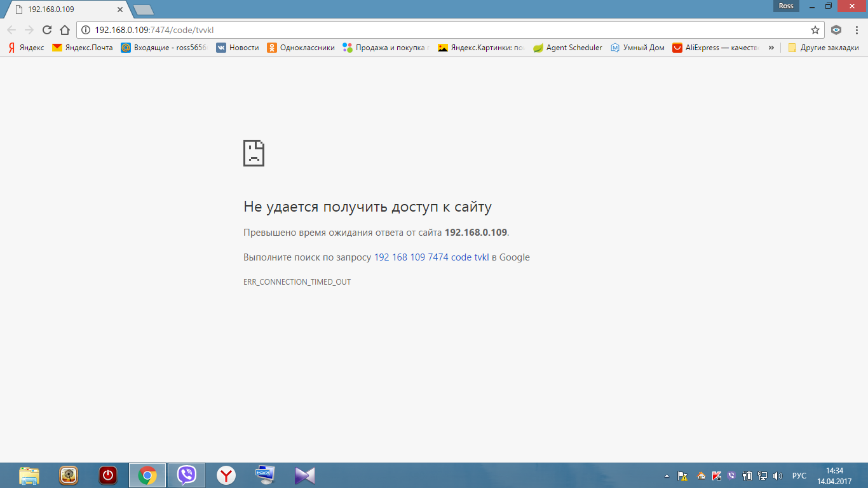Open network connections from the tray icon
Screen dimensions: 868x488
[763, 476]
